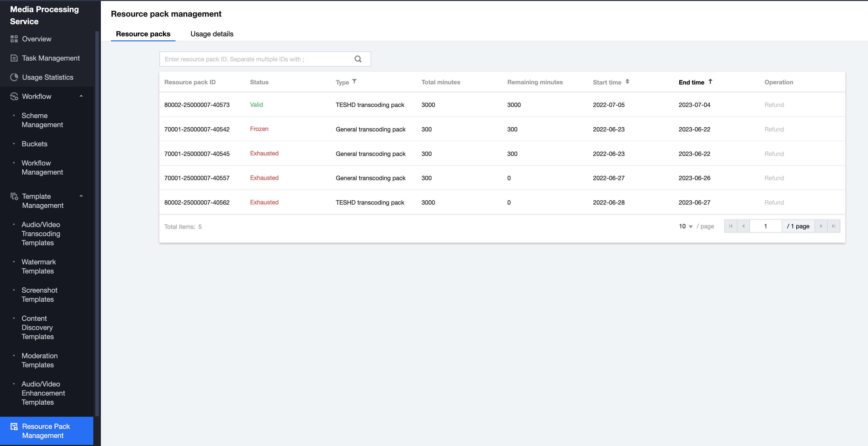Click the previous page arrow icon
This screenshot has height=446, width=868.
click(743, 226)
